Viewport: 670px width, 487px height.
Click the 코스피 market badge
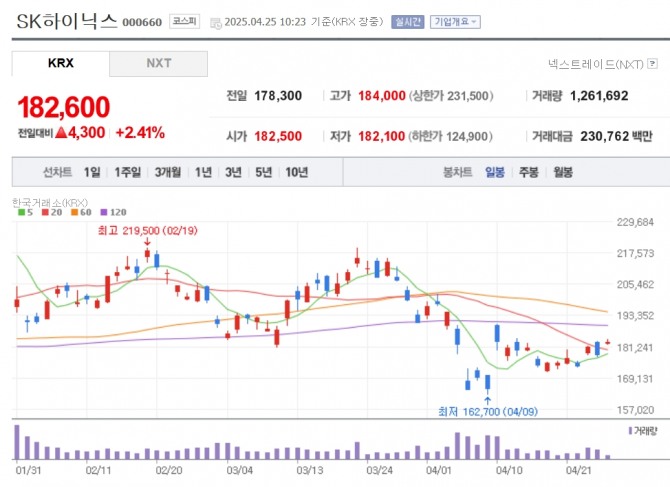(185, 21)
